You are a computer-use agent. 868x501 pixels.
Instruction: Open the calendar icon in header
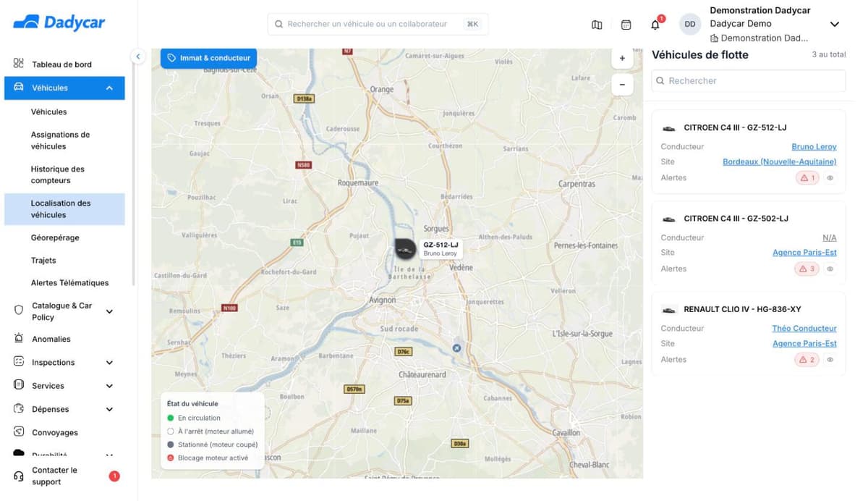pos(626,25)
